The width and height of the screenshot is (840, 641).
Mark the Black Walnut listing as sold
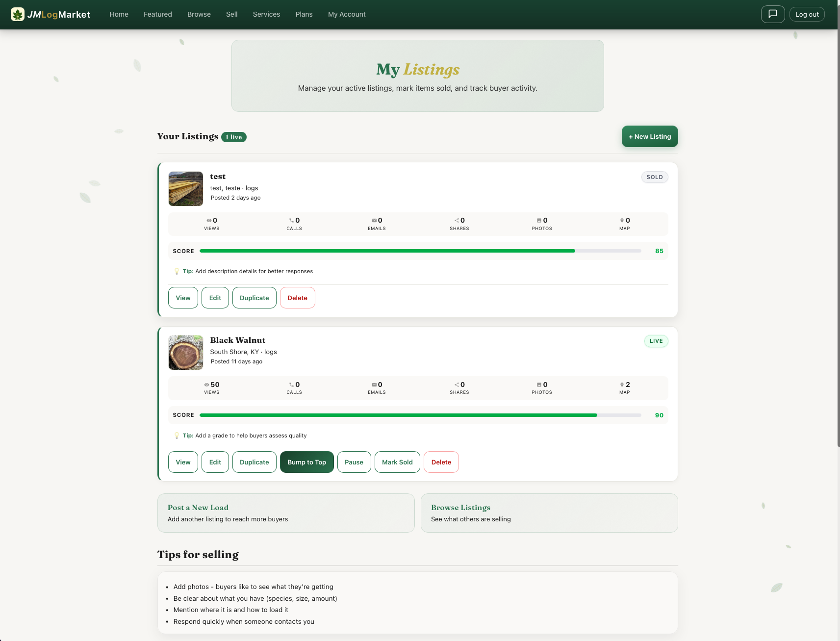[397, 462]
